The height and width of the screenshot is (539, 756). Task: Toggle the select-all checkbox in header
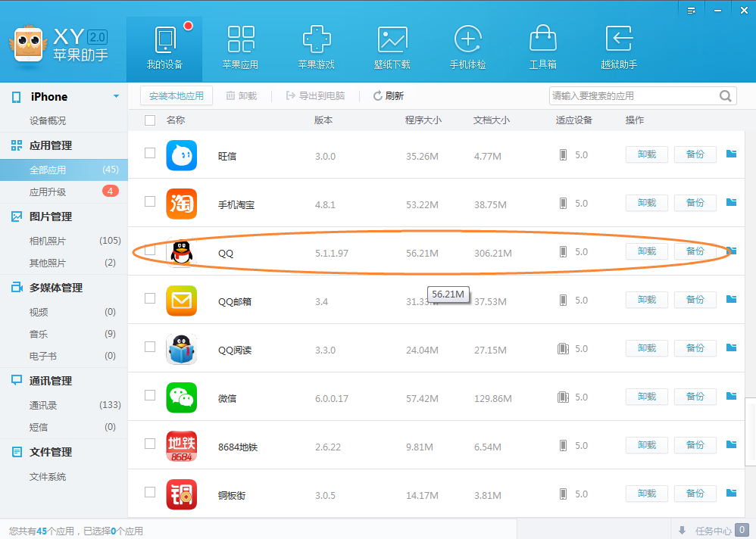150,120
